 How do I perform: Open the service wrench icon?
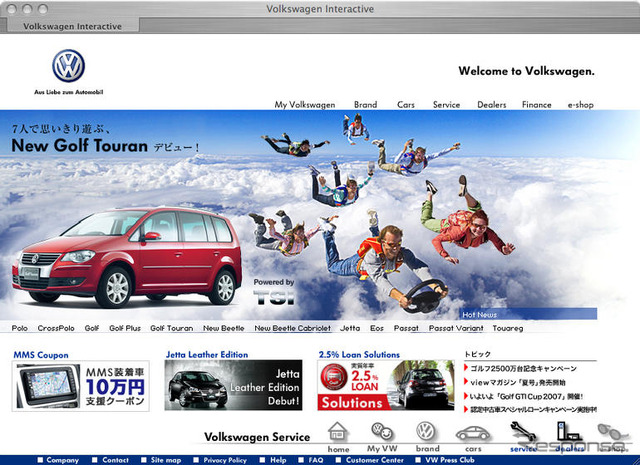[x=522, y=432]
